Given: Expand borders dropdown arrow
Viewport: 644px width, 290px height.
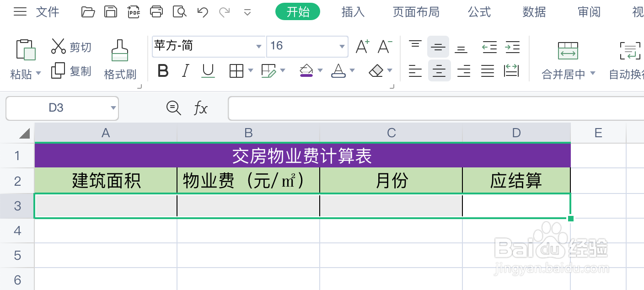Looking at the screenshot, I should click(x=250, y=70).
